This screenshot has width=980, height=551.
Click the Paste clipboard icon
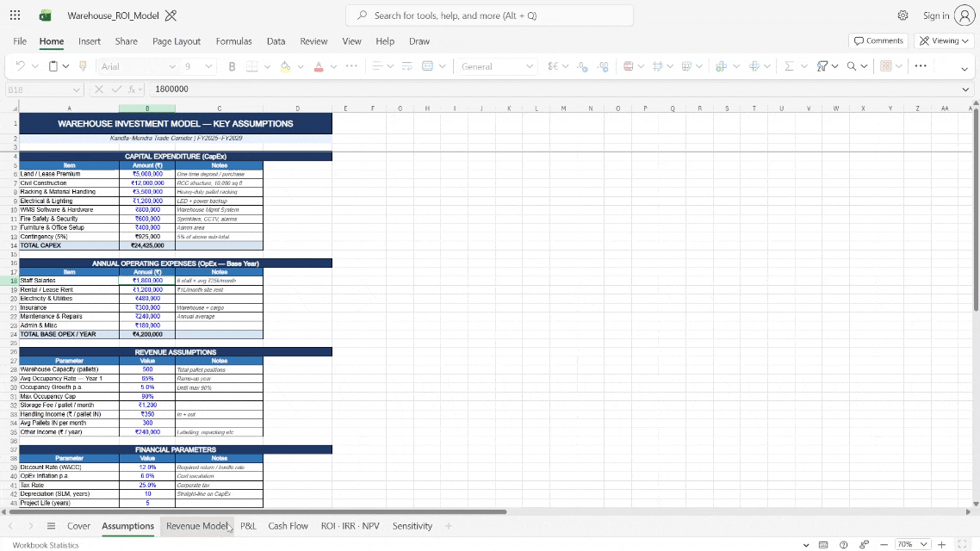[x=53, y=66]
